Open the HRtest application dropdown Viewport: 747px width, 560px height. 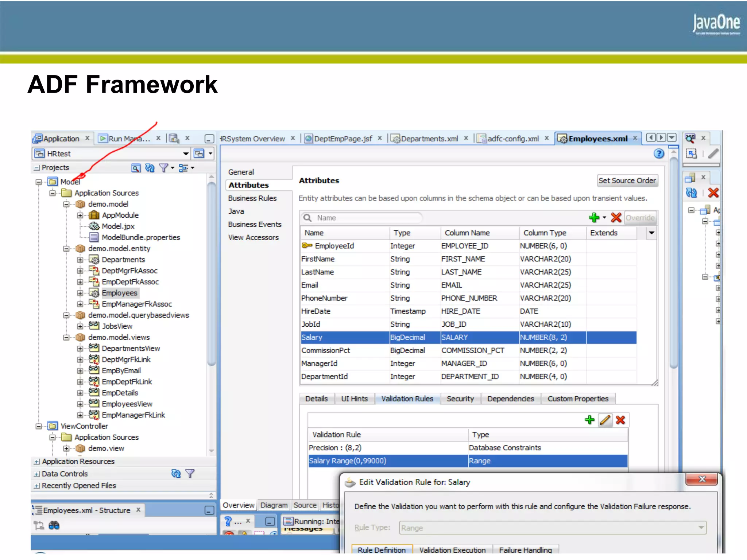(186, 153)
